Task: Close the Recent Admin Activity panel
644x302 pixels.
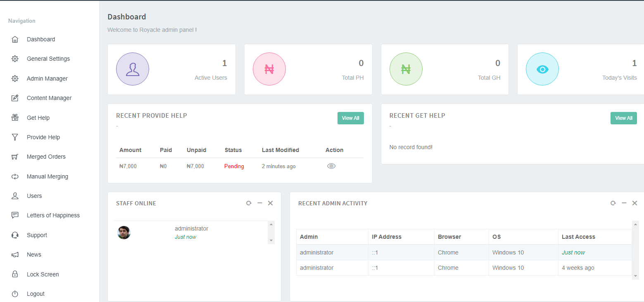Action: [634, 203]
